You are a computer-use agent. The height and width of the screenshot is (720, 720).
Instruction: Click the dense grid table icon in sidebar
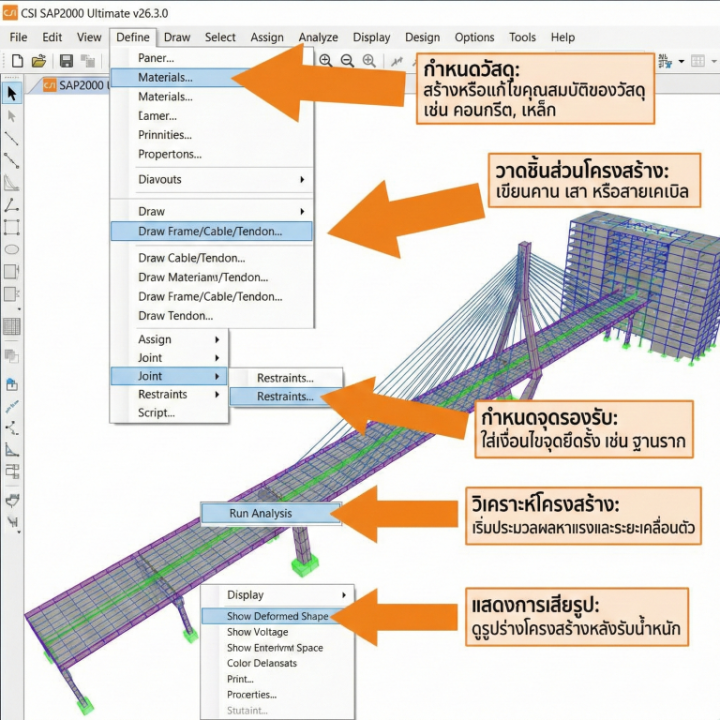point(11,326)
